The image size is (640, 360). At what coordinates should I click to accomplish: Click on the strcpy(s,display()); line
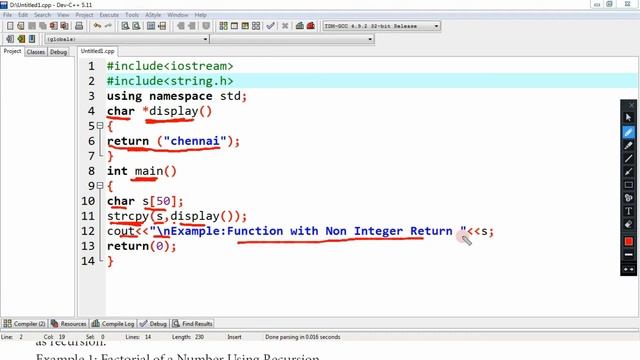pyautogui.click(x=177, y=216)
